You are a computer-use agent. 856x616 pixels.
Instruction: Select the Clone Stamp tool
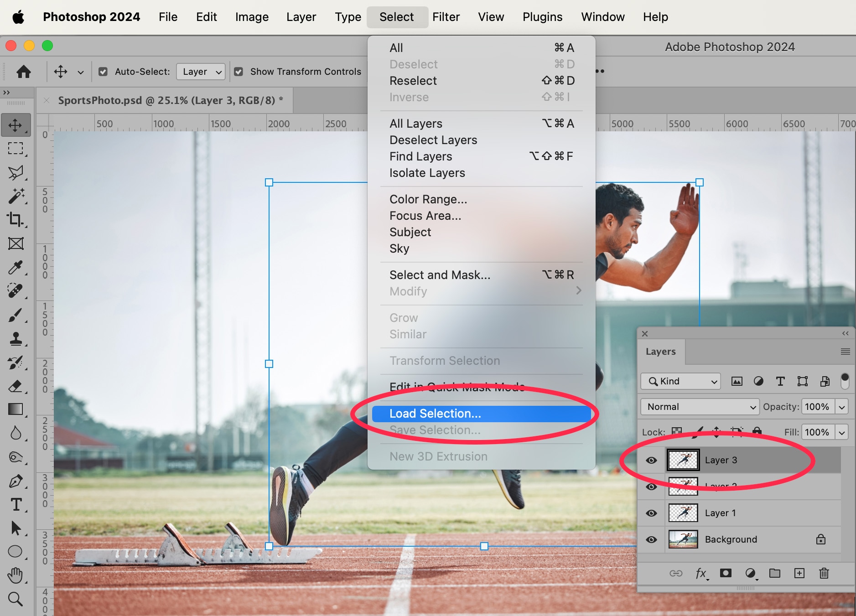(x=16, y=338)
